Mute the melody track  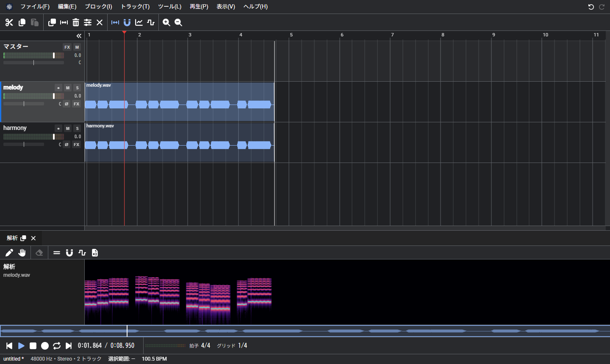pos(68,88)
